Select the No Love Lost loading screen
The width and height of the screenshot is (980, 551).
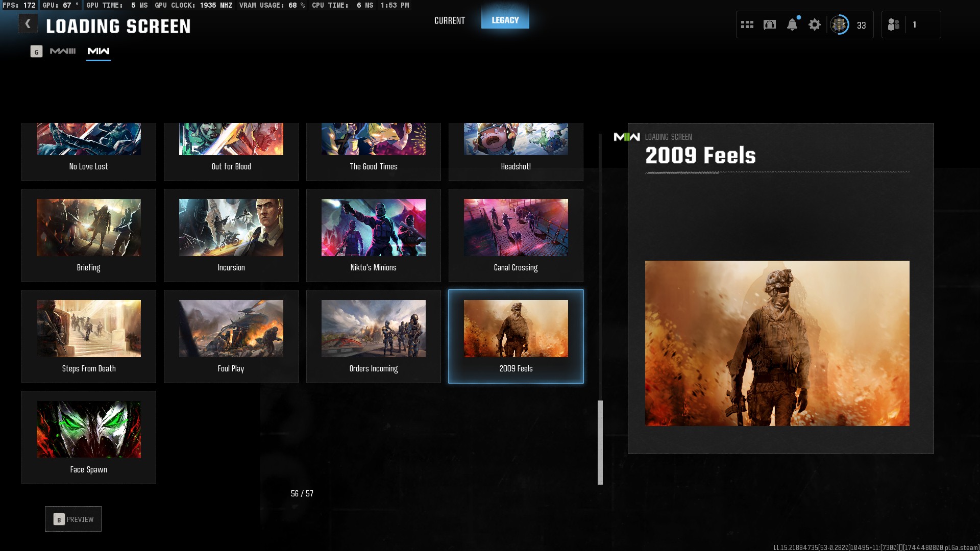point(89,152)
